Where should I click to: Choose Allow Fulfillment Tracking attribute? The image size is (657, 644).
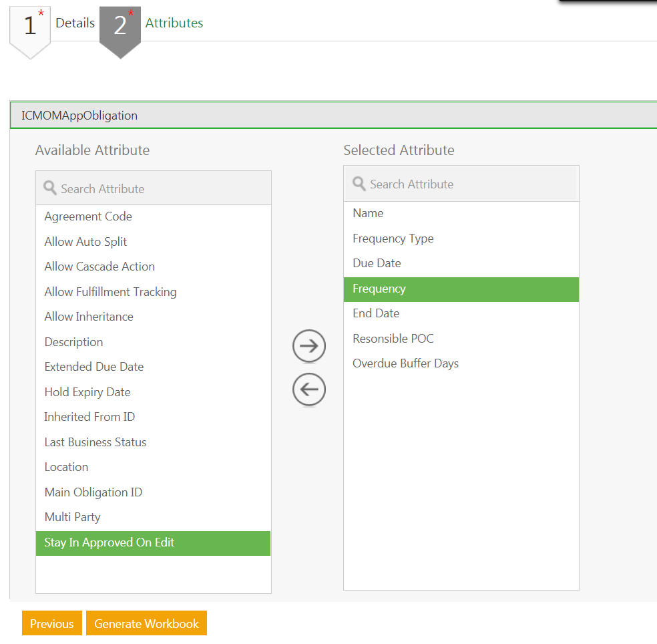coord(110,292)
